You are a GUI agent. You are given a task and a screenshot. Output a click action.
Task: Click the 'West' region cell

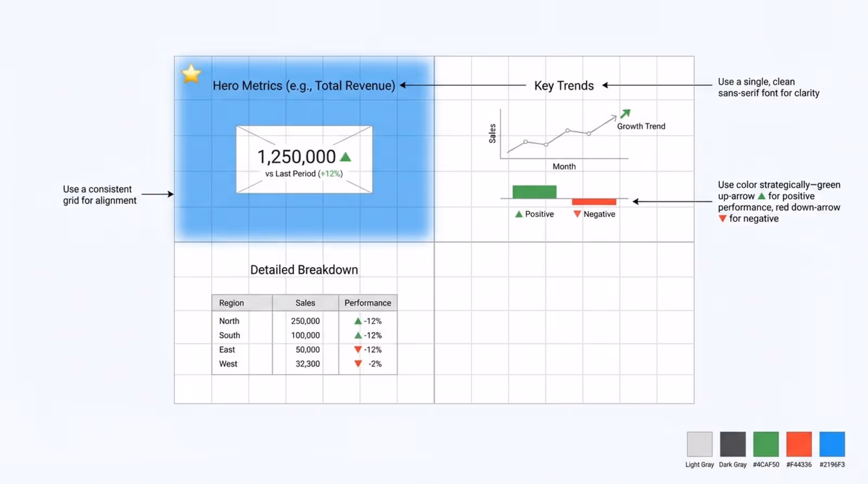[228, 364]
